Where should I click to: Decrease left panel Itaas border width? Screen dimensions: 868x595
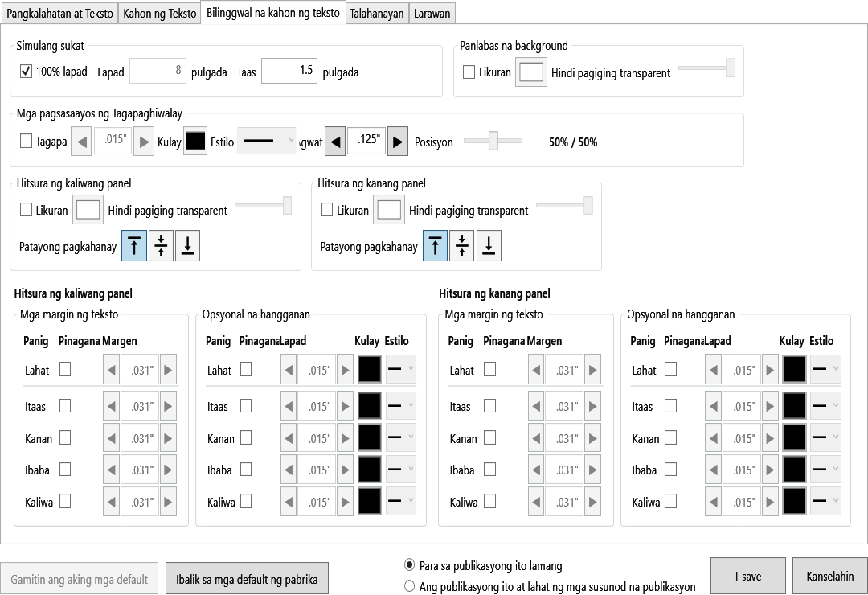coord(289,406)
